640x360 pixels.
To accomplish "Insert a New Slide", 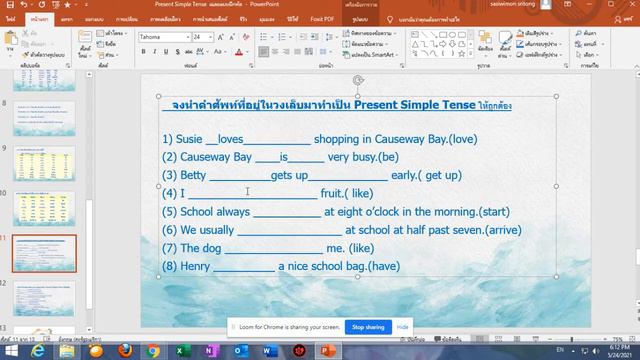I will tap(84, 44).
